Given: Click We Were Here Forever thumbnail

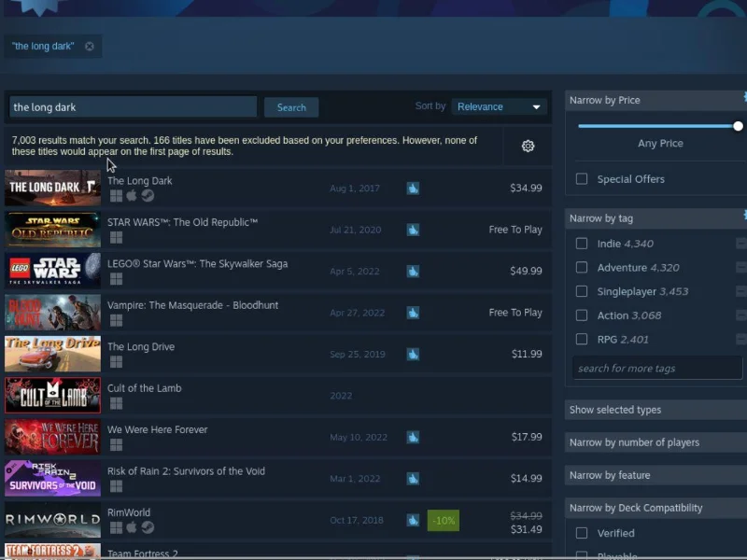Looking at the screenshot, I should pyautogui.click(x=53, y=437).
